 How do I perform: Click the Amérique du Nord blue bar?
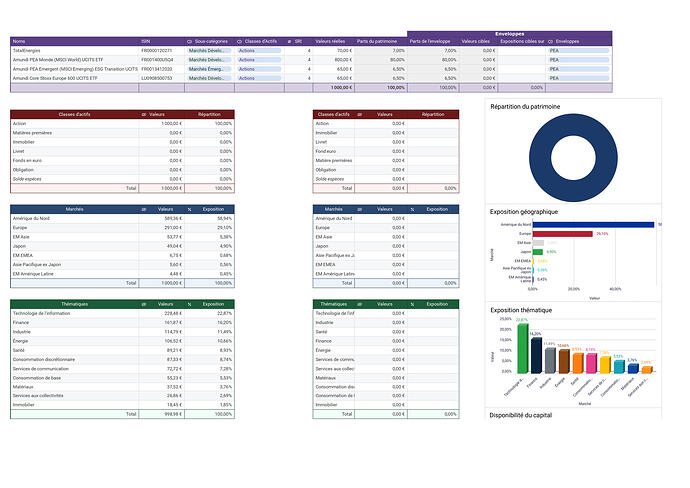pos(593,225)
